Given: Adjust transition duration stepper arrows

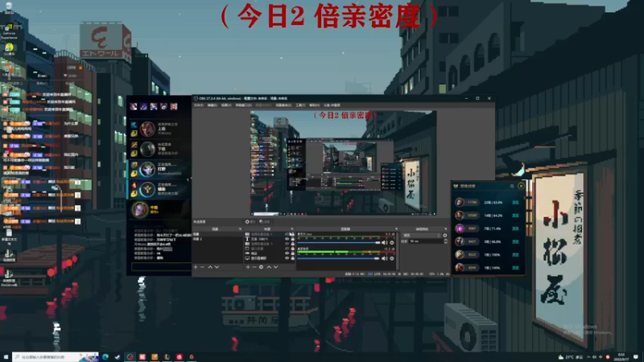Looking at the screenshot, I should [446, 241].
